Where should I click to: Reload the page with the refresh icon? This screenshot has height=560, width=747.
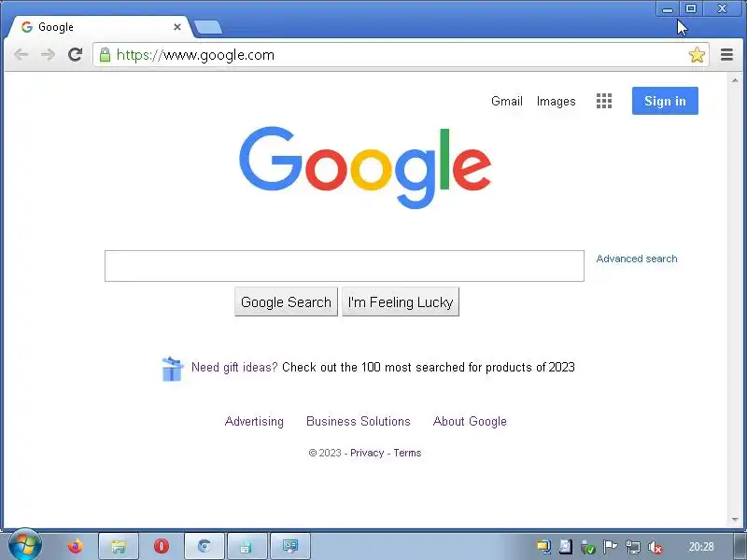pyautogui.click(x=75, y=55)
